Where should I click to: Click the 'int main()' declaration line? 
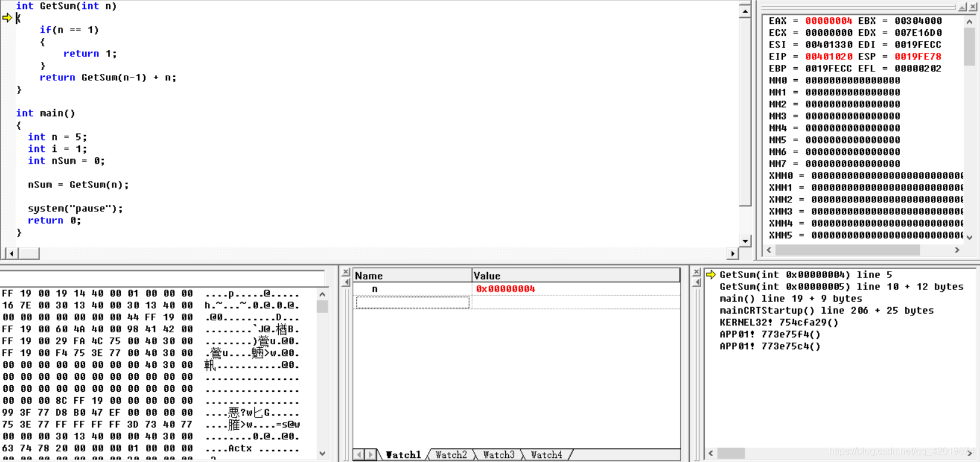coord(45,113)
